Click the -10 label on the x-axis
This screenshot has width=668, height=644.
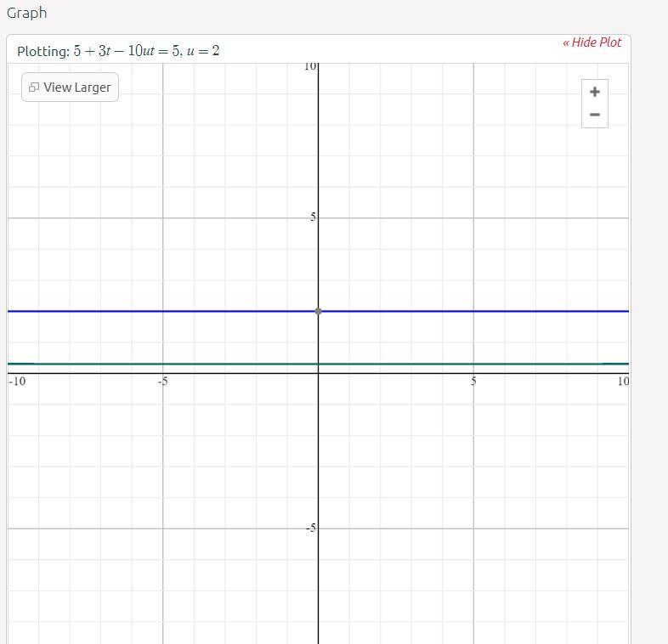click(17, 381)
